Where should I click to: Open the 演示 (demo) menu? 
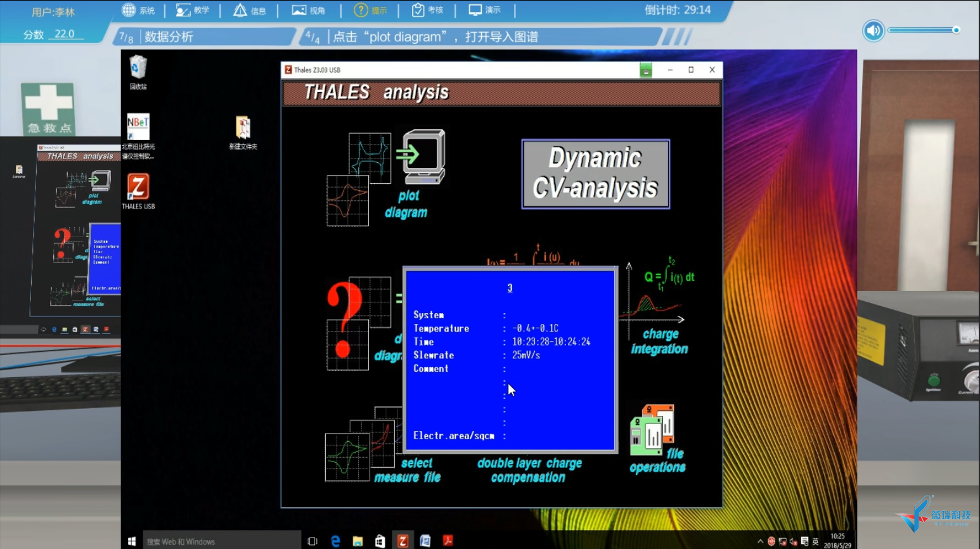[x=485, y=10]
